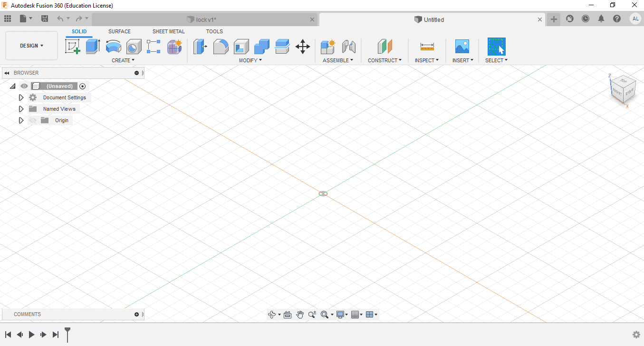Close the lock v1* tab

(x=312, y=19)
